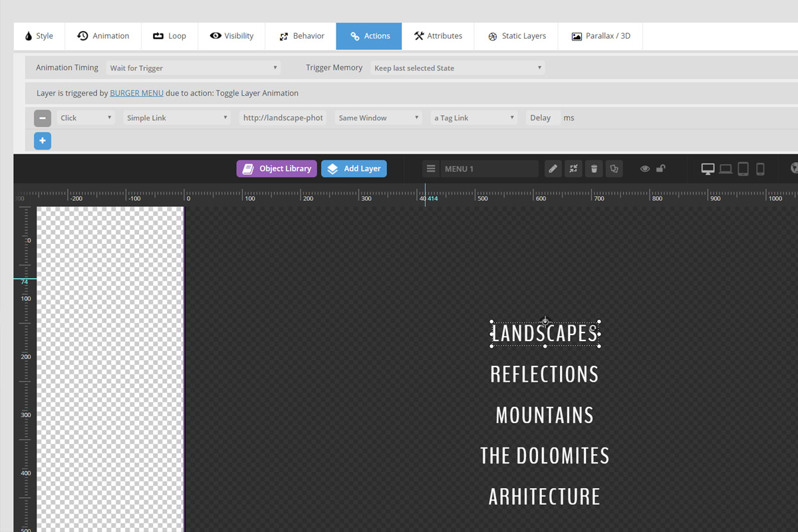The width and height of the screenshot is (798, 532).
Task: Select the notebook device view icon
Action: pos(726,169)
